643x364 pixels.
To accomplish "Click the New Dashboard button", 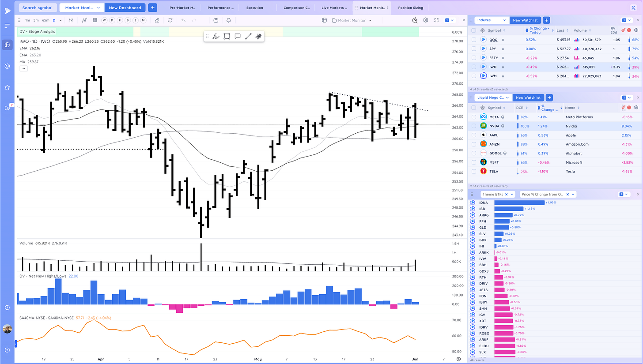I will [125, 8].
